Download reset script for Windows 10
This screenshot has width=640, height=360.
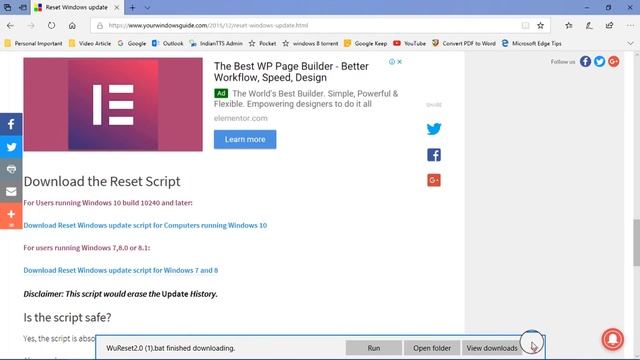[x=145, y=225]
